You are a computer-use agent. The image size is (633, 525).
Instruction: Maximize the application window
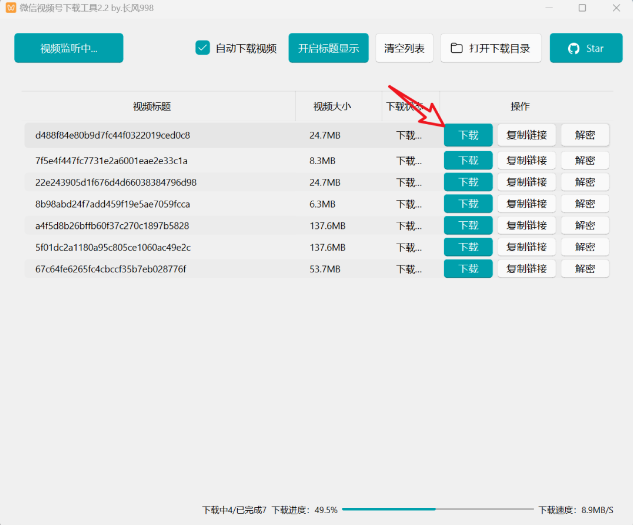pyautogui.click(x=582, y=8)
